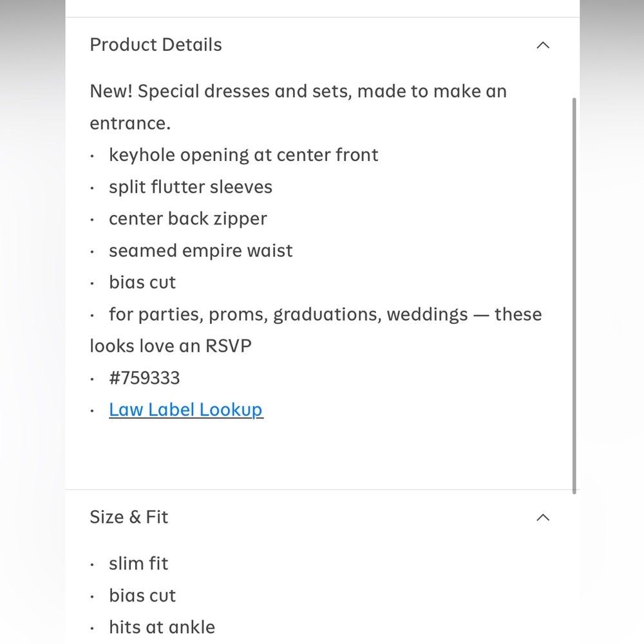Click the split flutter sleeves text
644x644 pixels.
point(191,187)
